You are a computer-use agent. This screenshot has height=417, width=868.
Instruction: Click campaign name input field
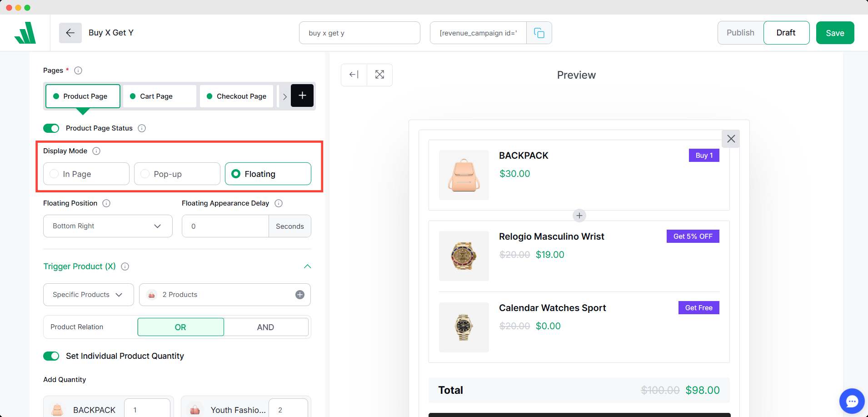[359, 33]
